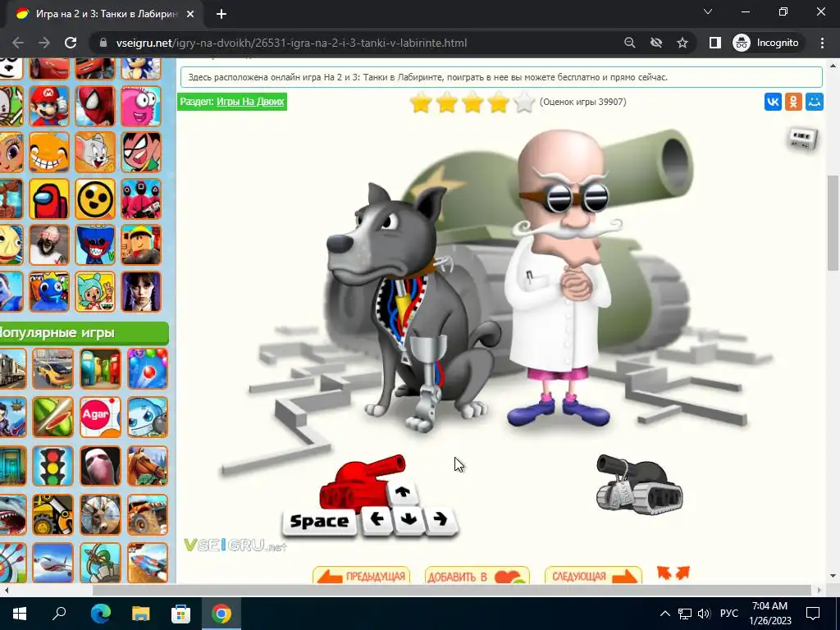
Task: Share the game on VK
Action: 773,102
